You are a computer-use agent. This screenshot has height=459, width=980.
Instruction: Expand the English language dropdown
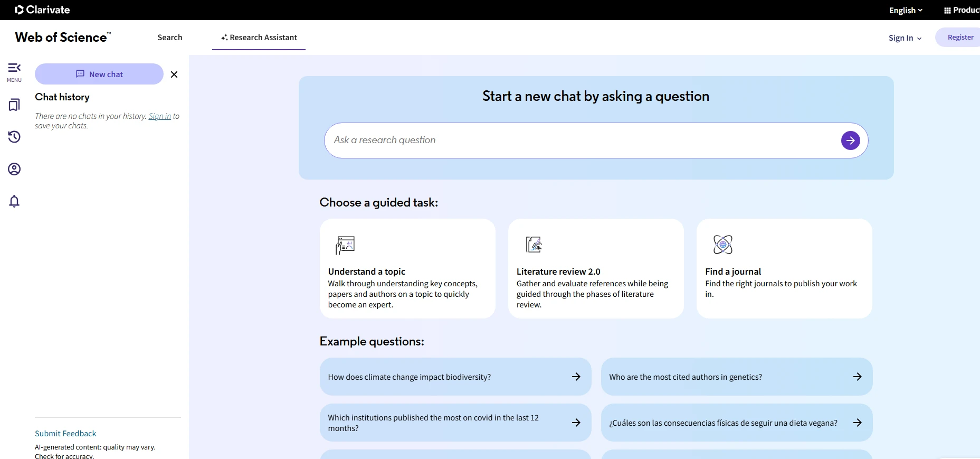(x=906, y=11)
